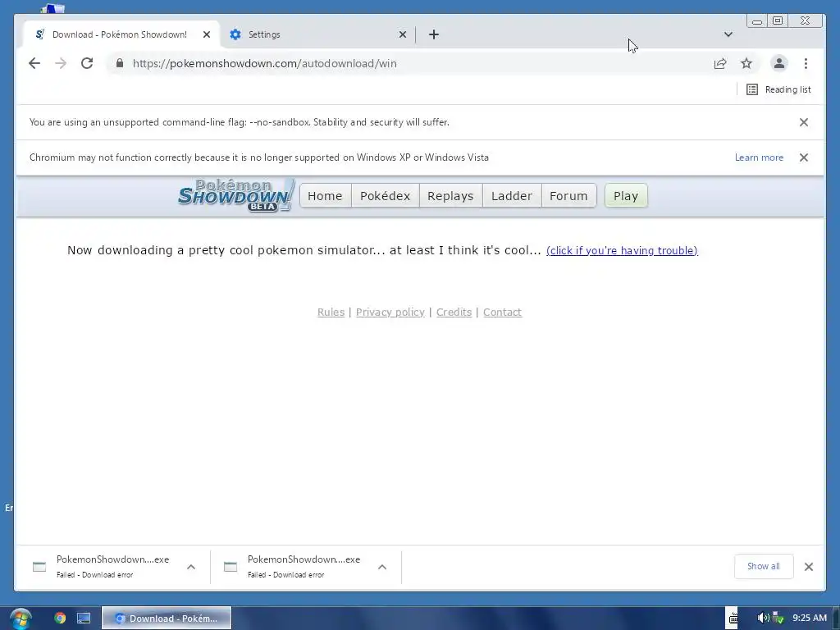Dismiss the no-sandbox warning bar
The height and width of the screenshot is (630, 840).
804,122
